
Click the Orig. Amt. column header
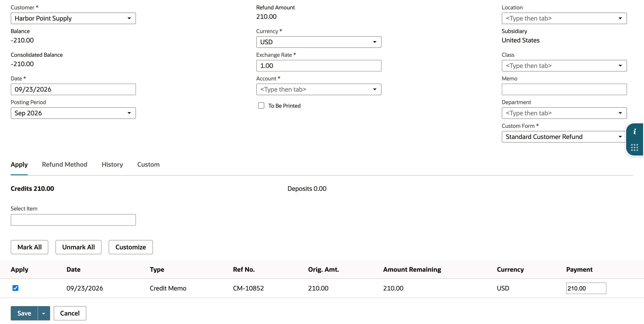coord(324,269)
